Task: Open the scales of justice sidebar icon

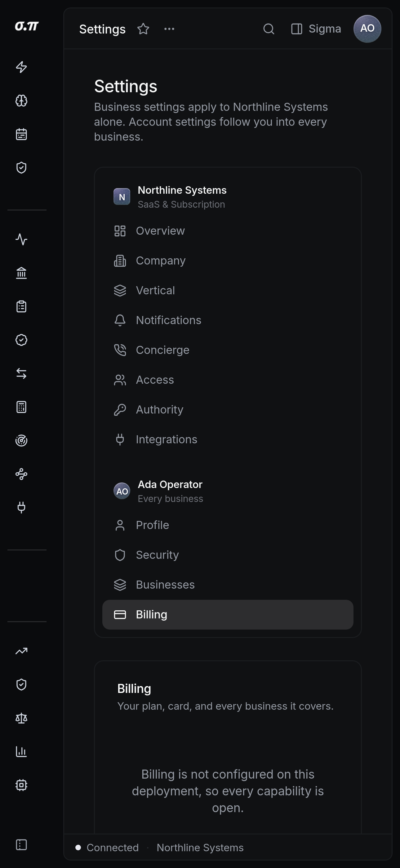Action: coord(21,718)
